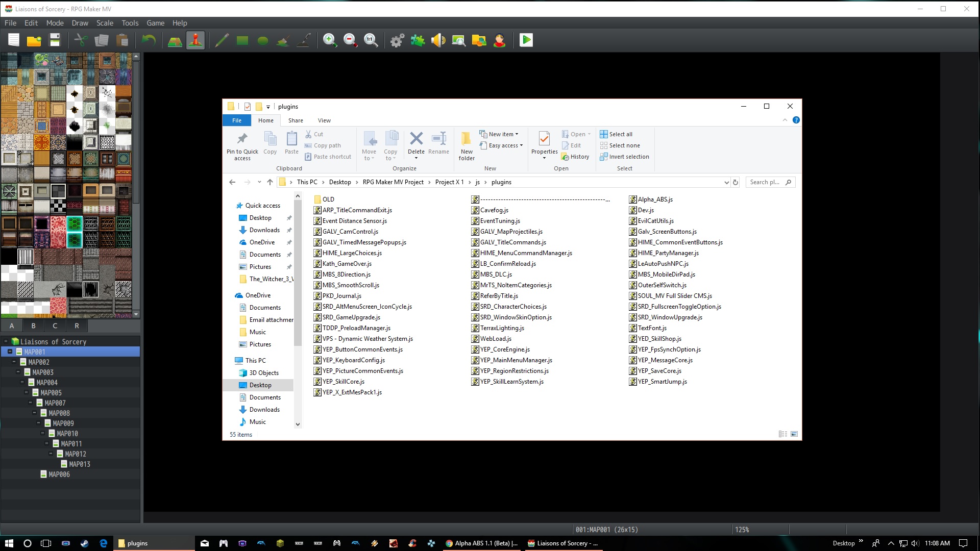The image size is (980, 551).
Task: Switch to the Share ribbon tab
Action: pos(296,120)
